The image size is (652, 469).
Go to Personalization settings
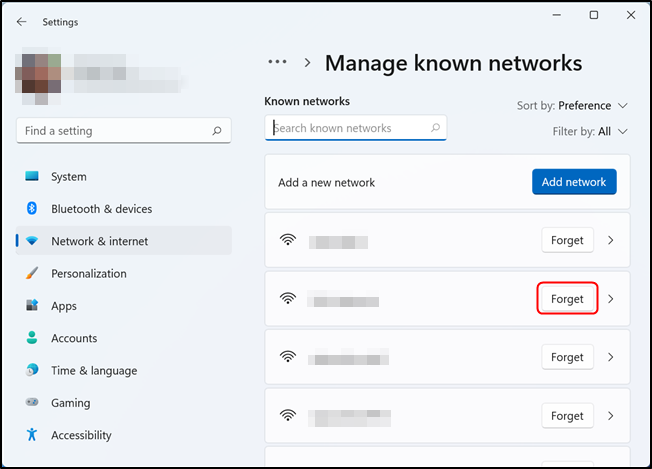(123, 273)
